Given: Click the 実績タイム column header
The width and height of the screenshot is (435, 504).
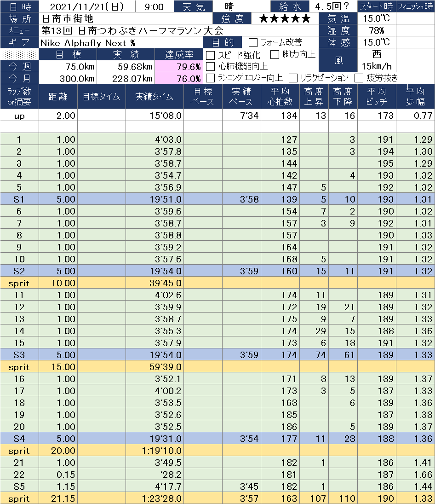Looking at the screenshot, I should 155,97.
